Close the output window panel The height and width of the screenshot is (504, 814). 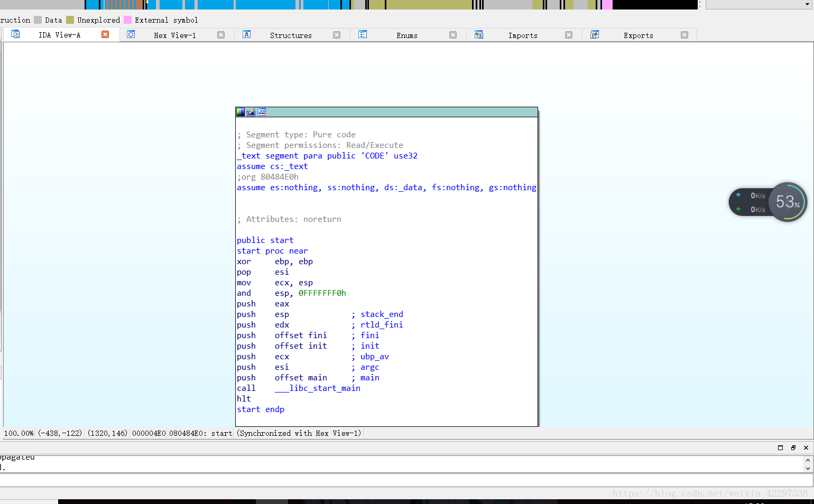pyautogui.click(x=806, y=447)
